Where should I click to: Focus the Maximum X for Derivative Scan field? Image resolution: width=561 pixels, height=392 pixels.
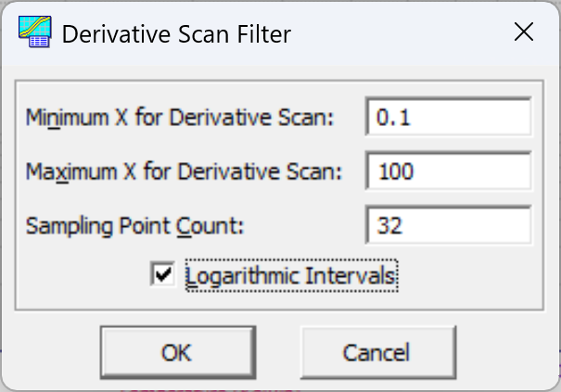coord(448,171)
